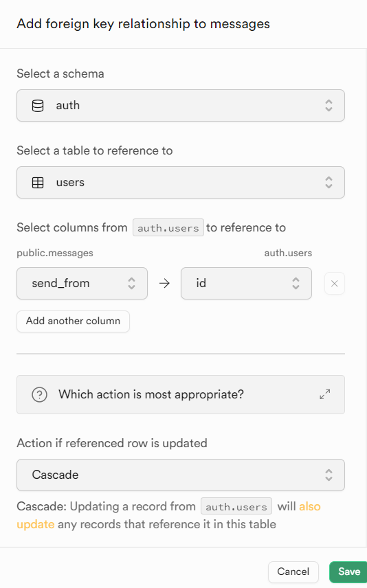This screenshot has height=588, width=367.
Task: Click the chevron arrows on users selector
Action: coord(329,182)
